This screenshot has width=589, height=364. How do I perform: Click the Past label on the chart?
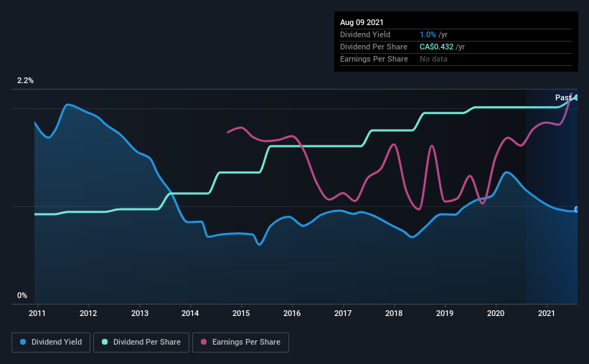click(x=563, y=97)
